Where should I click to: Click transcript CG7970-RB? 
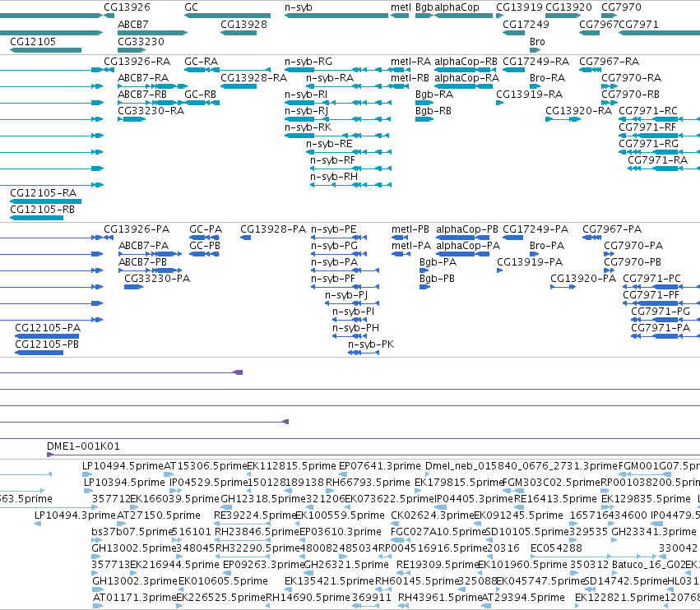pos(610,103)
